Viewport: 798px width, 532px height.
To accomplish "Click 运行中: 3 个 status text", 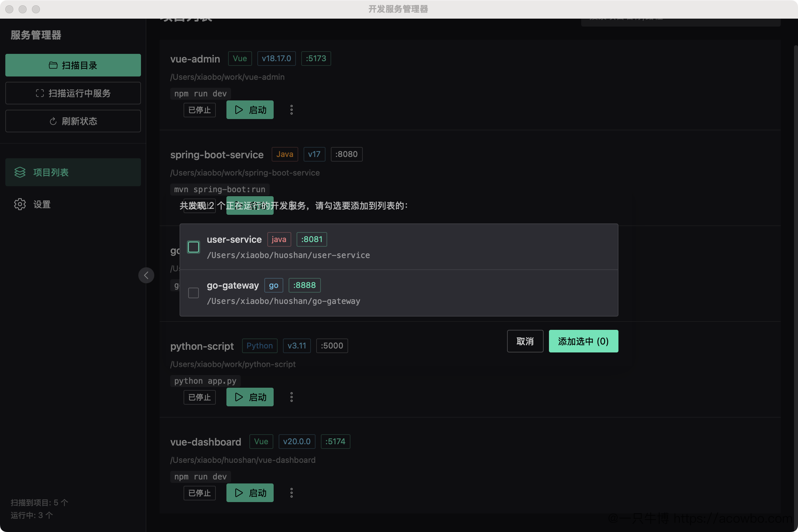I will click(x=32, y=515).
